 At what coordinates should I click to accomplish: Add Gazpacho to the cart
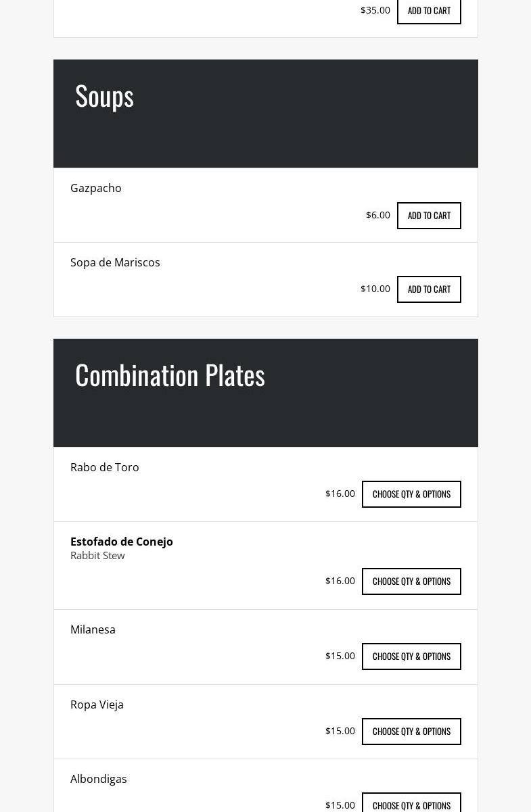pyautogui.click(x=429, y=216)
